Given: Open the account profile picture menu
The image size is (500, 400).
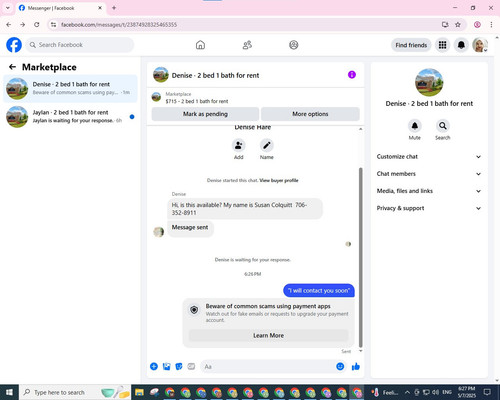Looking at the screenshot, I should (480, 45).
